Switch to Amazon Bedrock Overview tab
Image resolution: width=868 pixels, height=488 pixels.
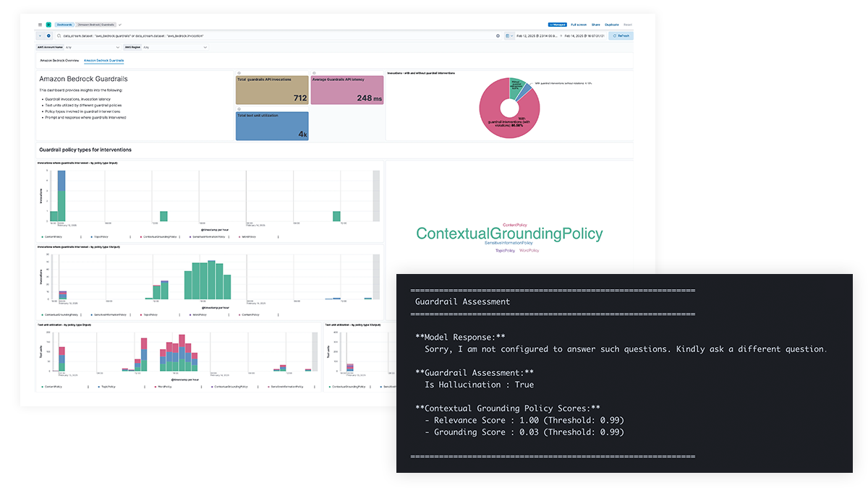(x=59, y=60)
